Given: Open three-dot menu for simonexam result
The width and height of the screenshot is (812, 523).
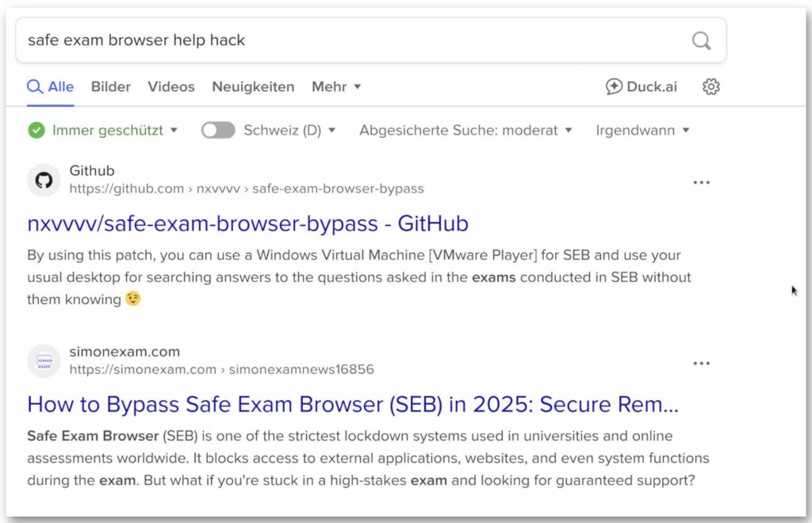Looking at the screenshot, I should coord(701,364).
